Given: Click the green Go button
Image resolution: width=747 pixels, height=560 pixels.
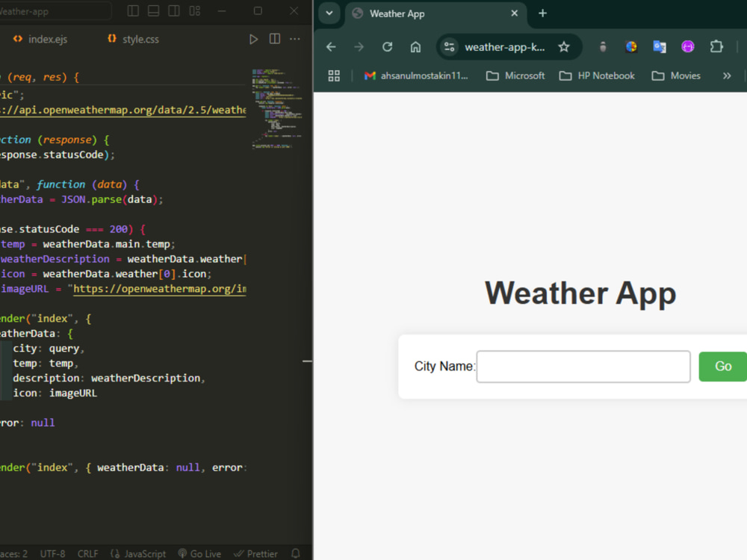Looking at the screenshot, I should pos(722,366).
